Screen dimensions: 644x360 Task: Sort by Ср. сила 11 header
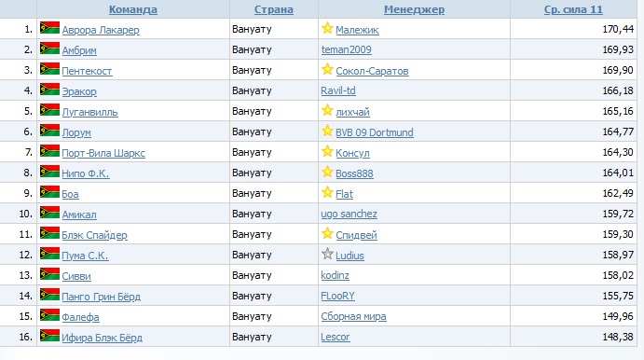[x=573, y=9]
